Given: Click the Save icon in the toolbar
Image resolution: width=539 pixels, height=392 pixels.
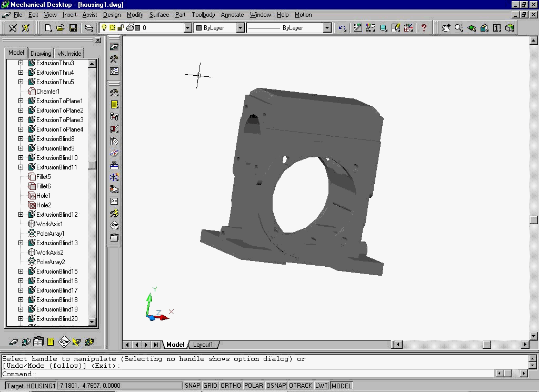Looking at the screenshot, I should coord(73,28).
